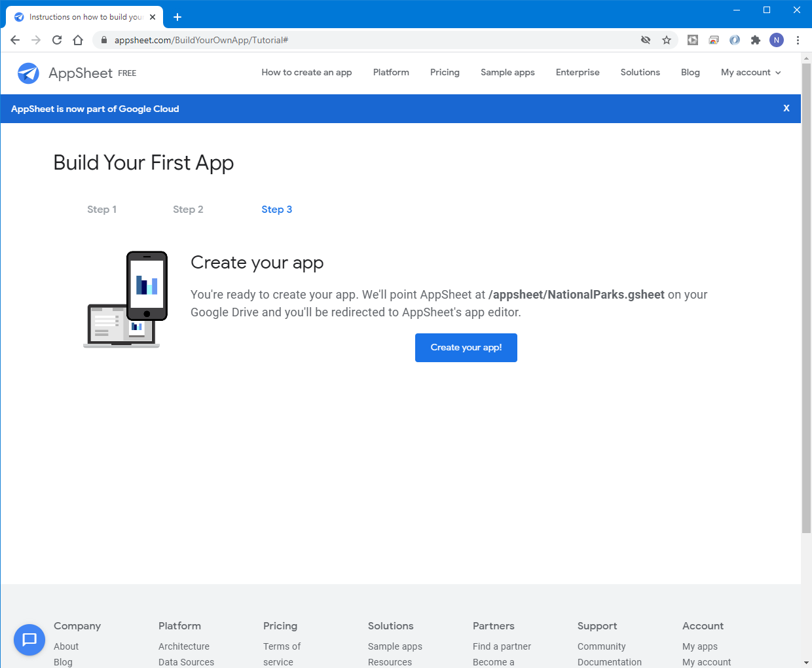
Task: Open the Pricing navigation link
Action: pyautogui.click(x=445, y=73)
